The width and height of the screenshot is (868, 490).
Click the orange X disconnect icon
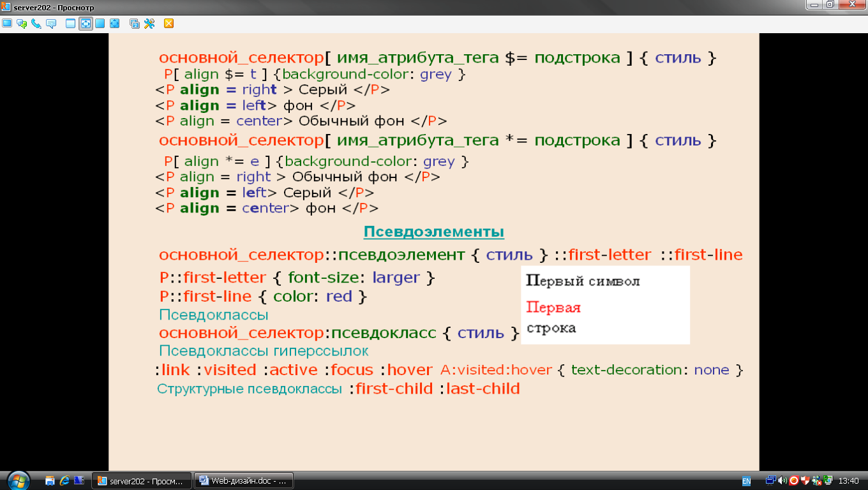(x=169, y=24)
